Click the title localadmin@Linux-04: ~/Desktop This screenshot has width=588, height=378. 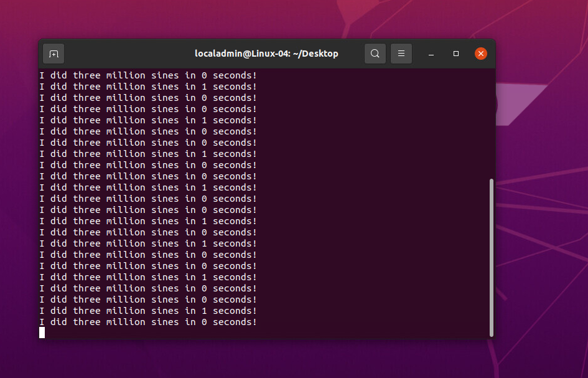point(267,54)
